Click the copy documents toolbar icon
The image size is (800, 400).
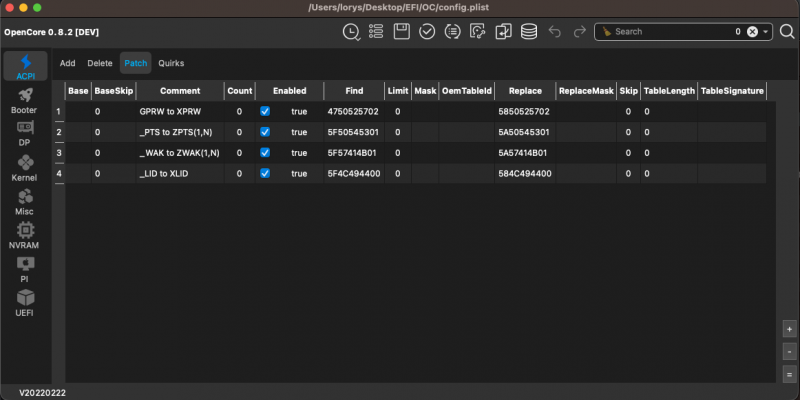(x=504, y=32)
